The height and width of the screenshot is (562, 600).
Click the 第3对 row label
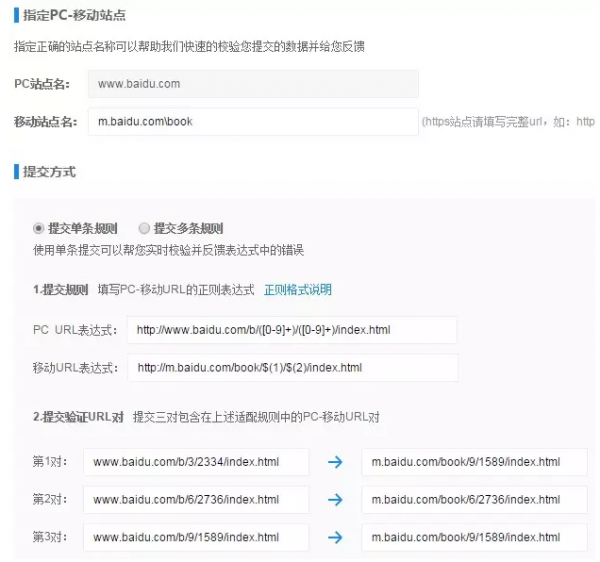[50, 537]
